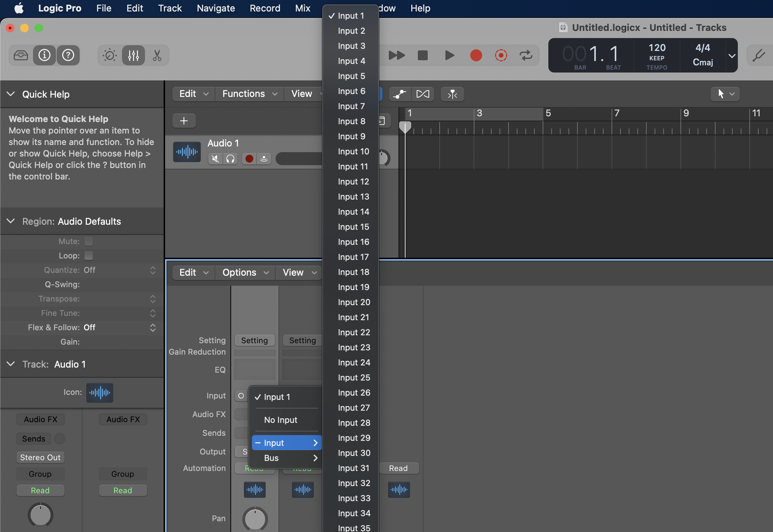
Task: Toggle the Quick Help question icon
Action: [x=68, y=55]
